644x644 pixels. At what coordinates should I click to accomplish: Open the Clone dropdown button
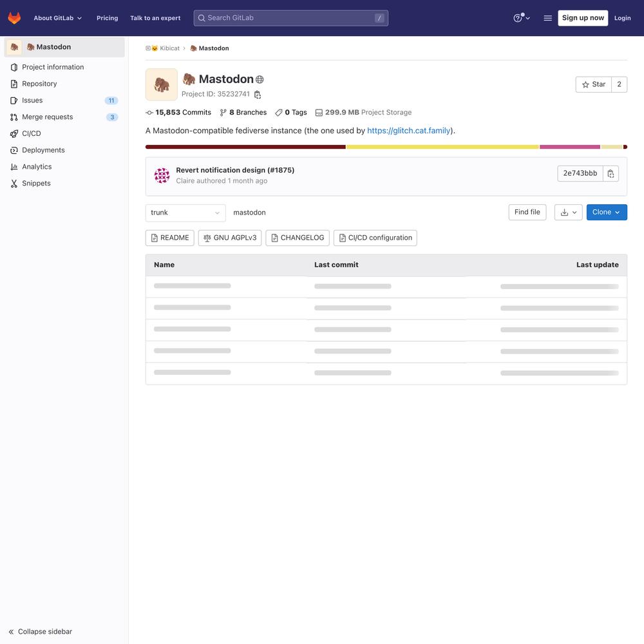[607, 213]
